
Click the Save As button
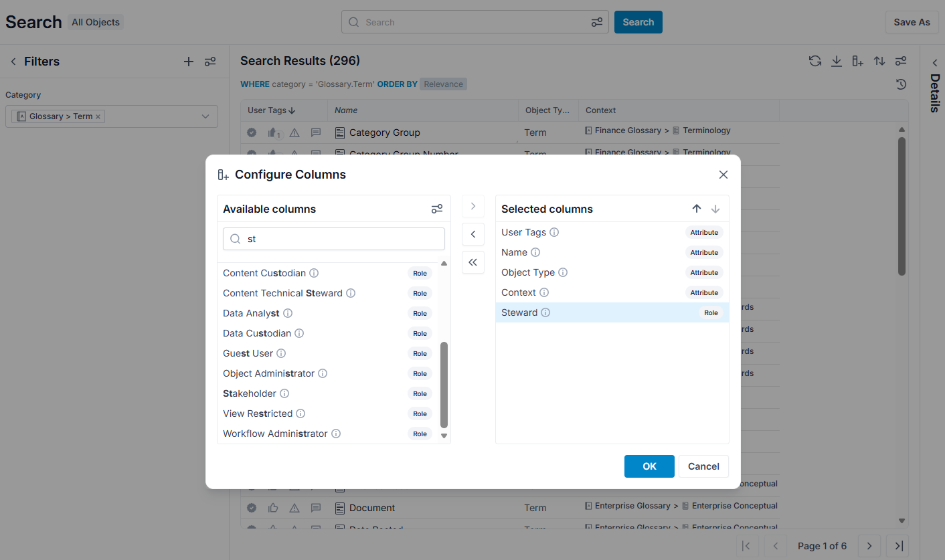tap(912, 22)
